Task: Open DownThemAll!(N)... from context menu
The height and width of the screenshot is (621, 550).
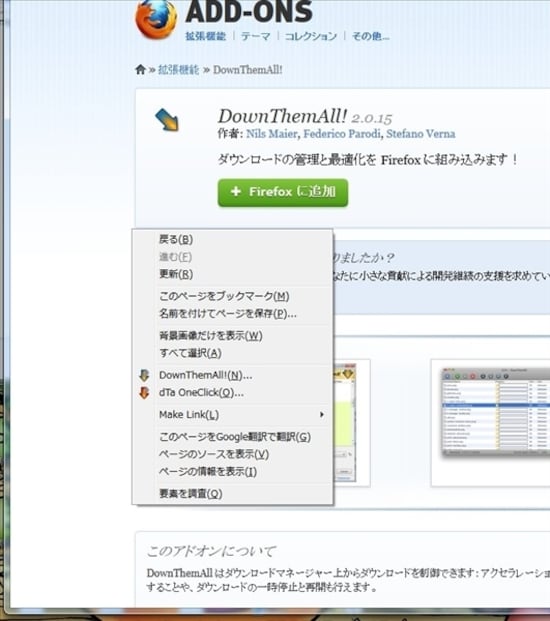Action: [233, 375]
